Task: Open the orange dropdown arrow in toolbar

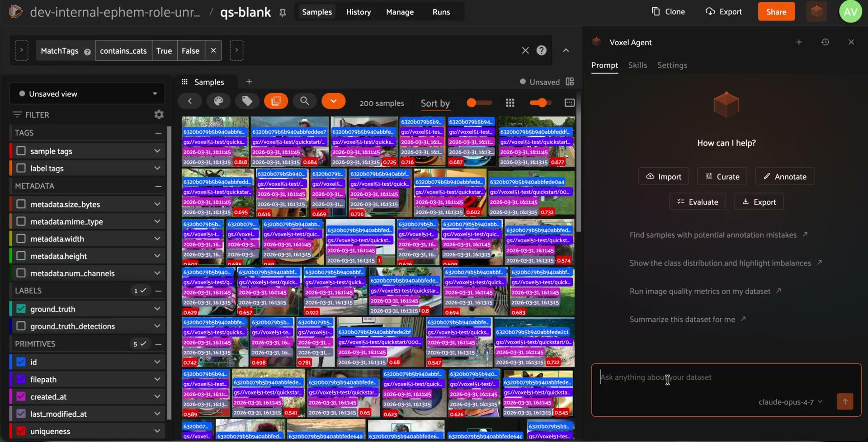Action: tap(333, 101)
